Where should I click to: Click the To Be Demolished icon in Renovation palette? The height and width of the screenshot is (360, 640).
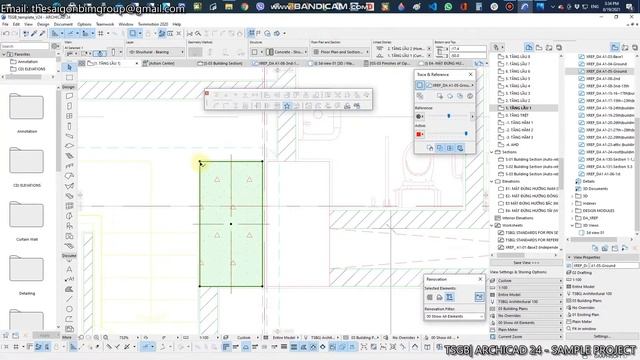click(x=440, y=297)
